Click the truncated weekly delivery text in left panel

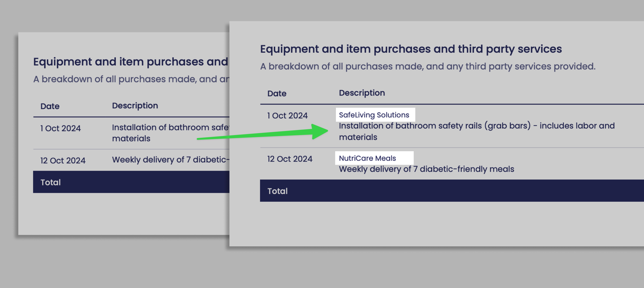(x=170, y=160)
